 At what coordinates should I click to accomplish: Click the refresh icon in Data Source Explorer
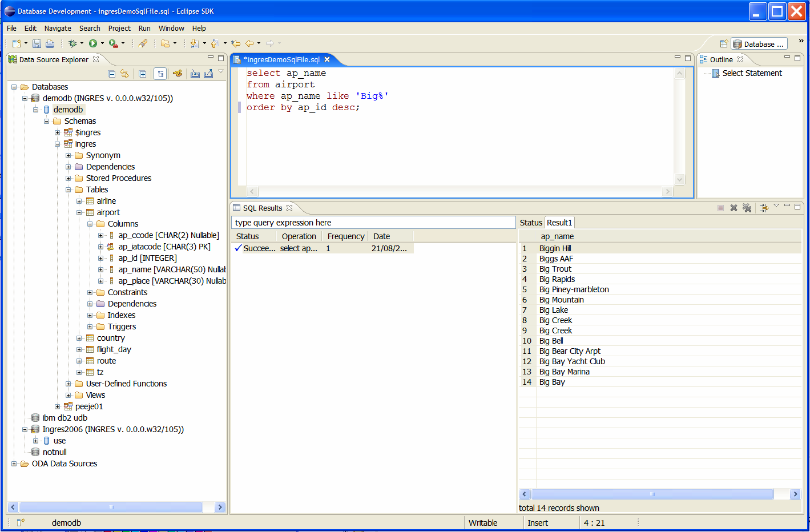[x=123, y=73]
